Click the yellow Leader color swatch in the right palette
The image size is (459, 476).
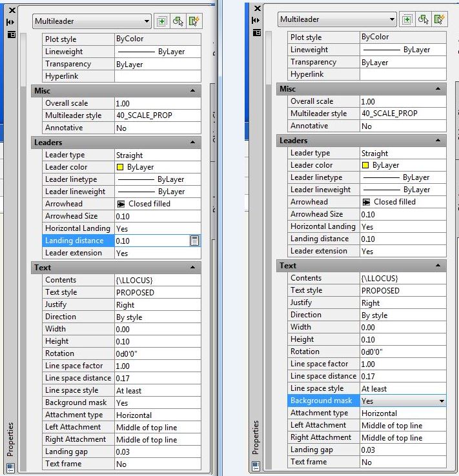(x=365, y=165)
